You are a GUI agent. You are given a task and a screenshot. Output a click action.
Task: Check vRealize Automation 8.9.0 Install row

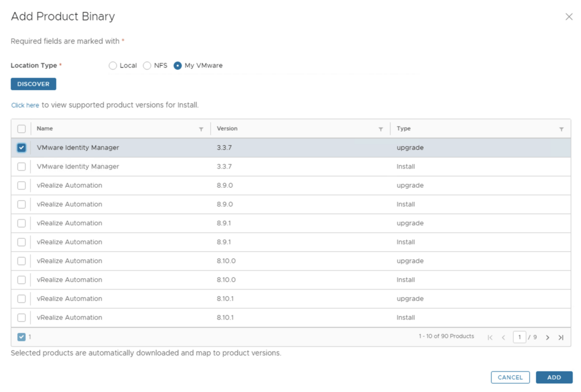coord(22,205)
